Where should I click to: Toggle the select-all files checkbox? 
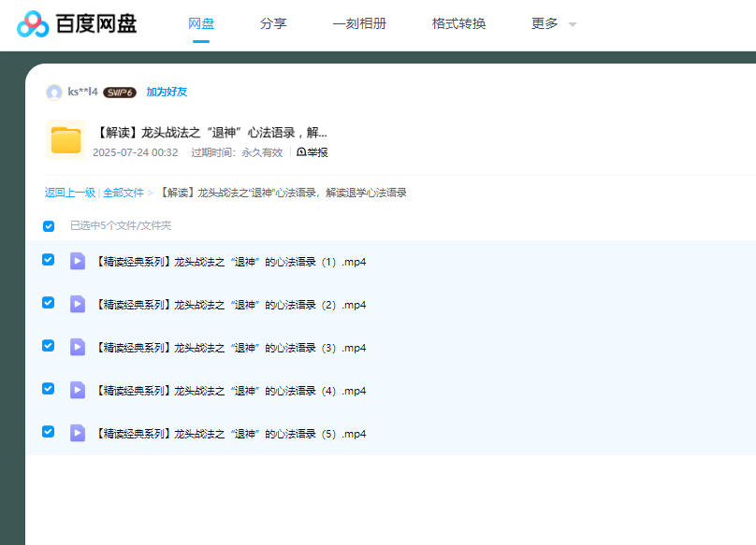pyautogui.click(x=49, y=226)
